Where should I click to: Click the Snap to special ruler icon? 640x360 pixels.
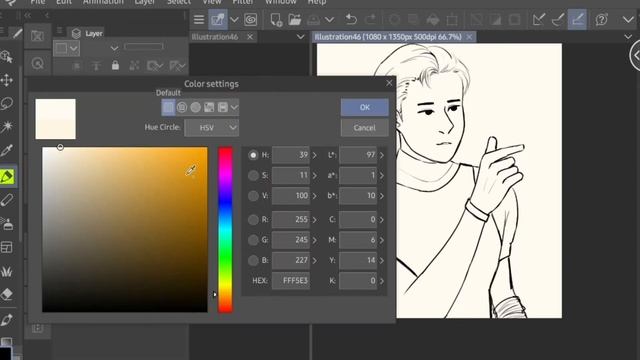[x=558, y=20]
